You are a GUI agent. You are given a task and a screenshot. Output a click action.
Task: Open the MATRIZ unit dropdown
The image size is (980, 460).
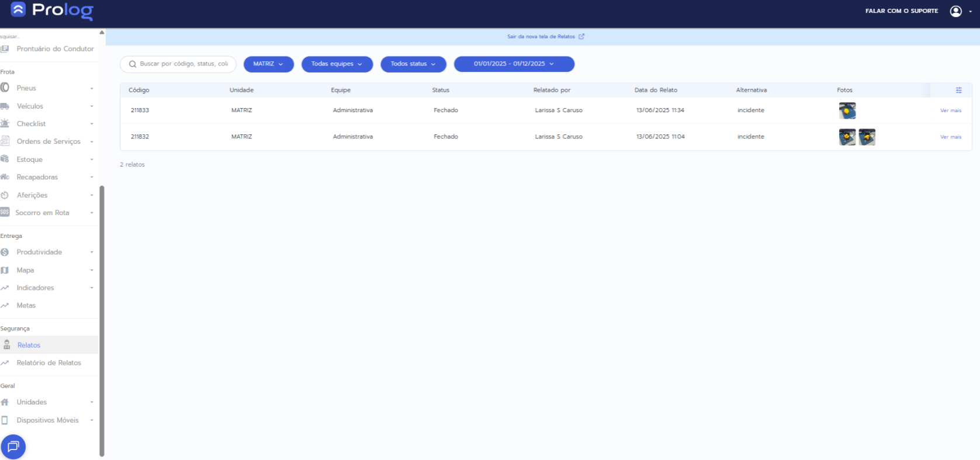268,64
